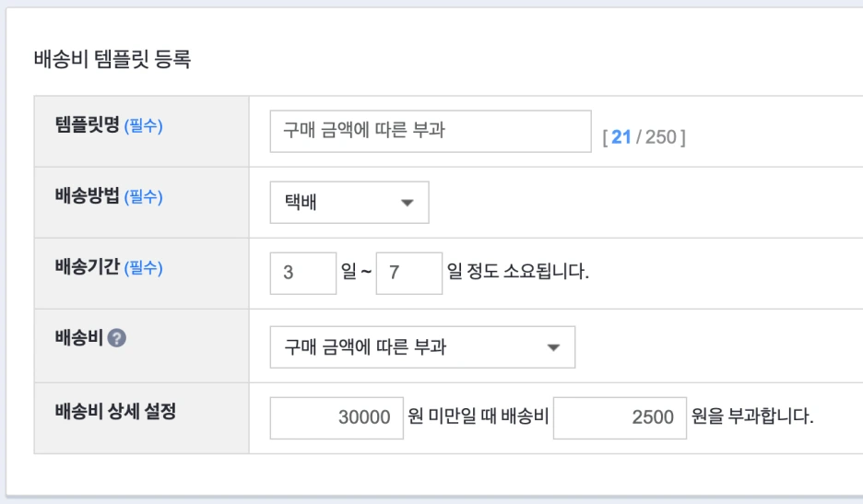Image resolution: width=863 pixels, height=504 pixels.
Task: Click the 배송비 템플릿 등록 heading
Action: (111, 63)
